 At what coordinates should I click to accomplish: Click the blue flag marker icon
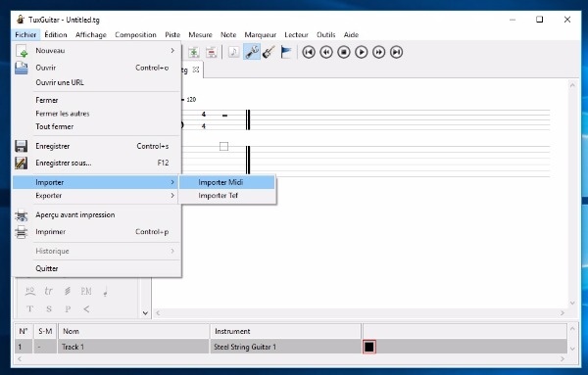[286, 52]
